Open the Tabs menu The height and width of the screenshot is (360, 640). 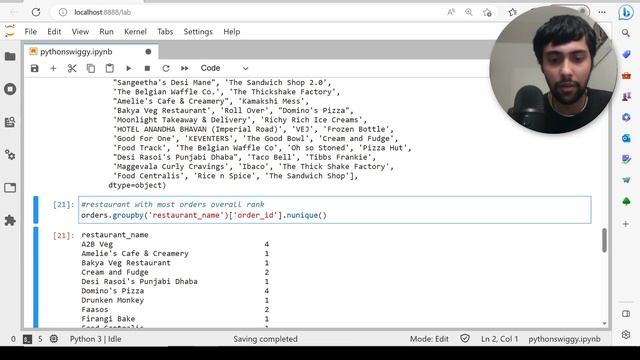coord(165,32)
